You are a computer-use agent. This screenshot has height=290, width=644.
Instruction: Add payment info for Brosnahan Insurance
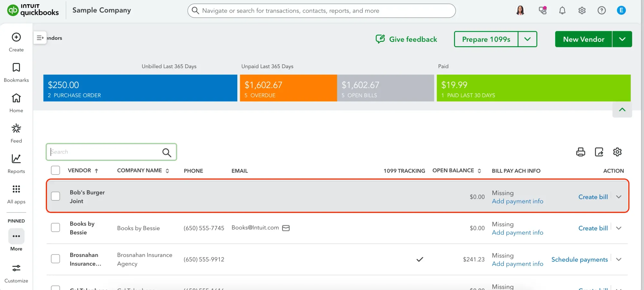pyautogui.click(x=517, y=264)
